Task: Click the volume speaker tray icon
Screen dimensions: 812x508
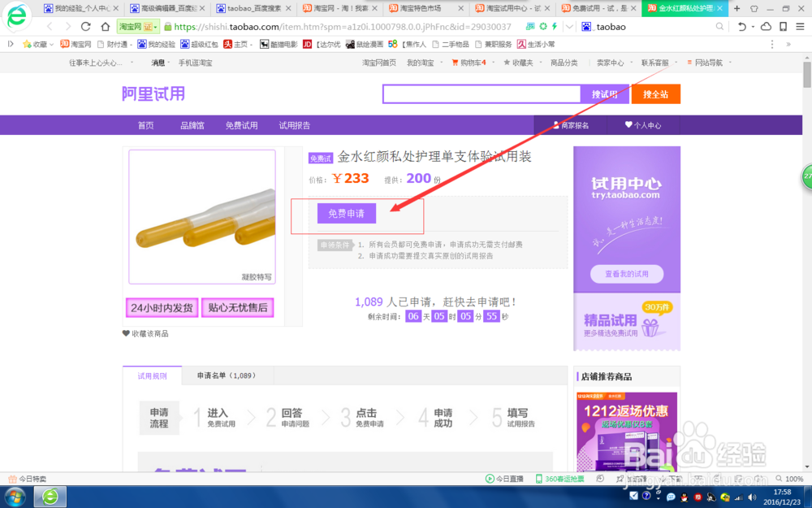Action: [x=752, y=497]
